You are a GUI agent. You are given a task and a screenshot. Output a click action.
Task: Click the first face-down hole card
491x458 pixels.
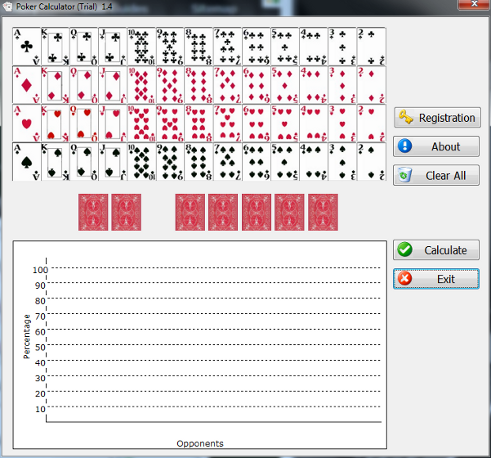93,212
